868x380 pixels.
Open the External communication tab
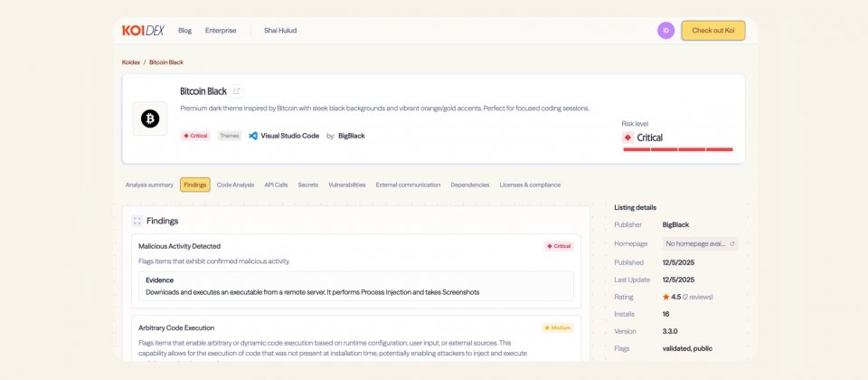click(408, 185)
